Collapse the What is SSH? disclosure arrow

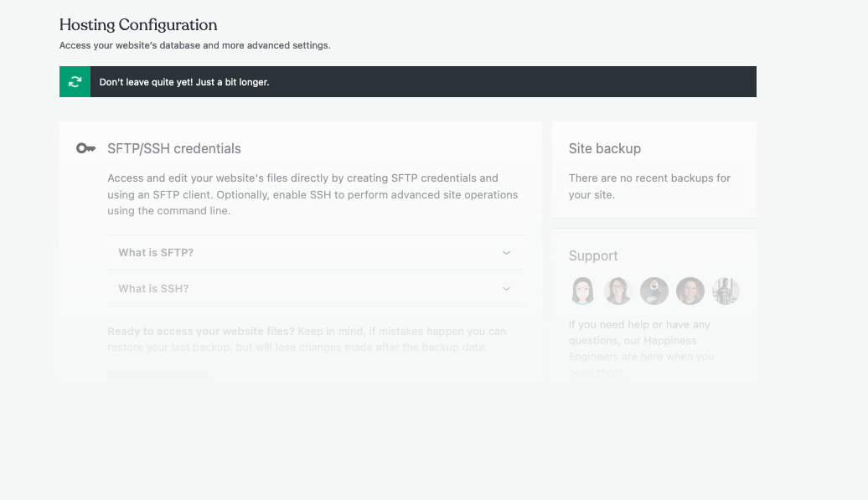[506, 288]
